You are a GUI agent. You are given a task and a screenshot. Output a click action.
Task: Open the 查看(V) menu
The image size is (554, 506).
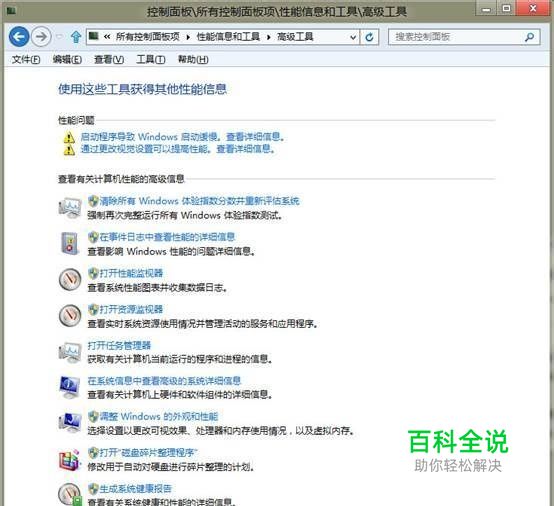coord(109,59)
